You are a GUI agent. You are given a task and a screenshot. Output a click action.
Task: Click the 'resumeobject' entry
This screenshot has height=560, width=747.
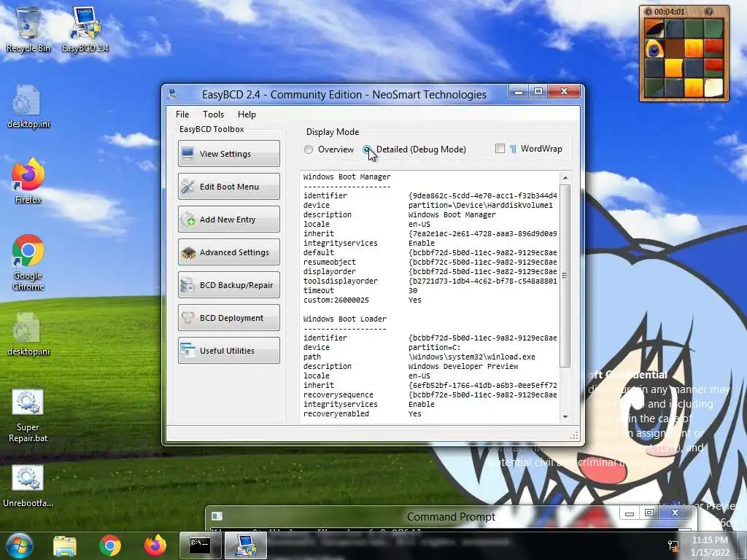[x=329, y=262]
